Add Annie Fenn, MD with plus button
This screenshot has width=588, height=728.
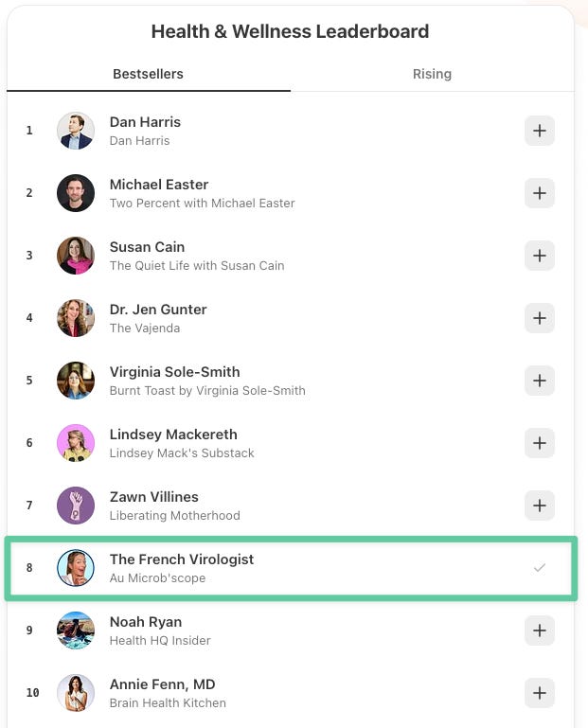pyautogui.click(x=539, y=693)
